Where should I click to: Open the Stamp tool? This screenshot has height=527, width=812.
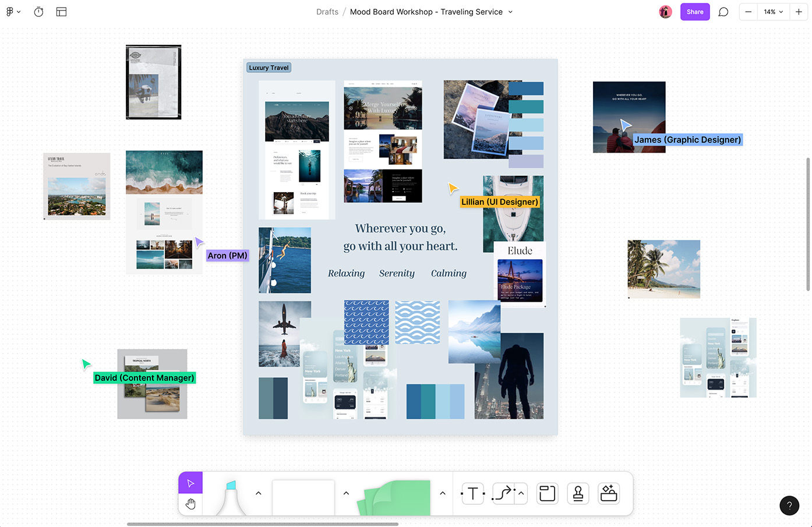pos(578,494)
